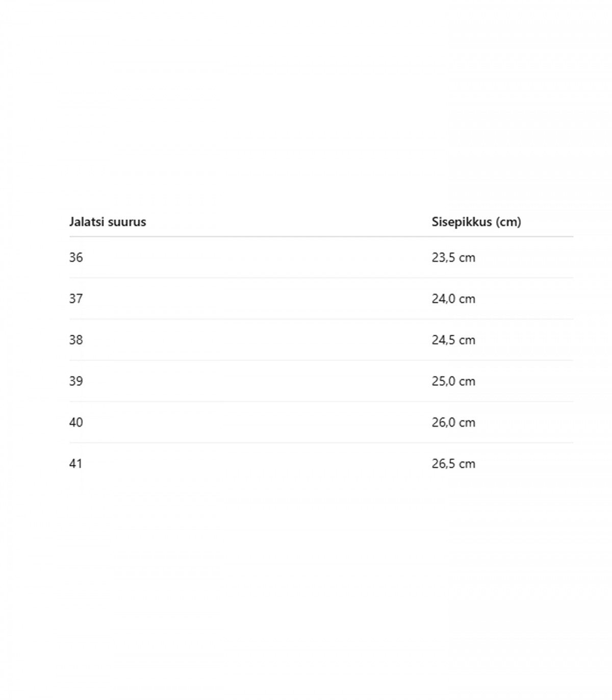This screenshot has height=700, width=612.
Task: Click the "Sisepikkus (cm)" column header
Action: 476,222
